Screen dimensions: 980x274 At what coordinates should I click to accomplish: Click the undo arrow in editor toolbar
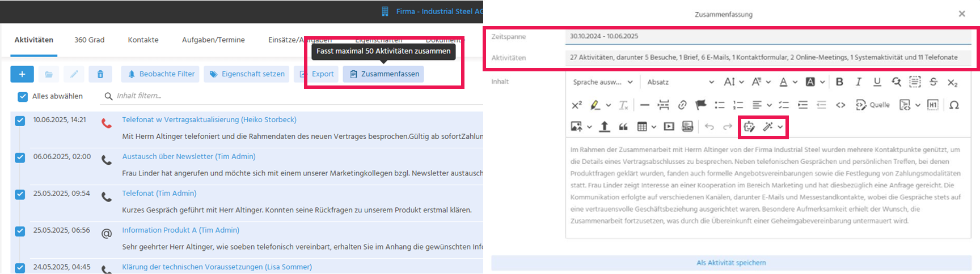click(x=709, y=127)
